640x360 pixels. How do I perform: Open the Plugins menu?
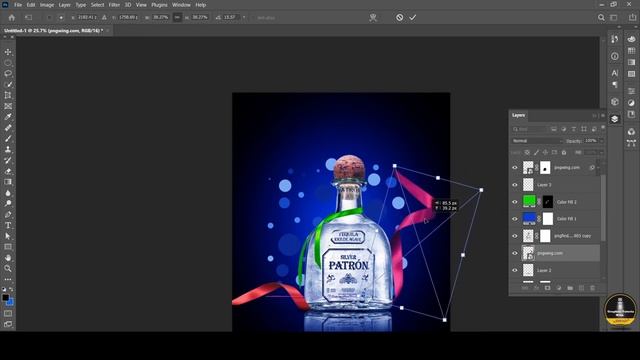click(x=159, y=5)
